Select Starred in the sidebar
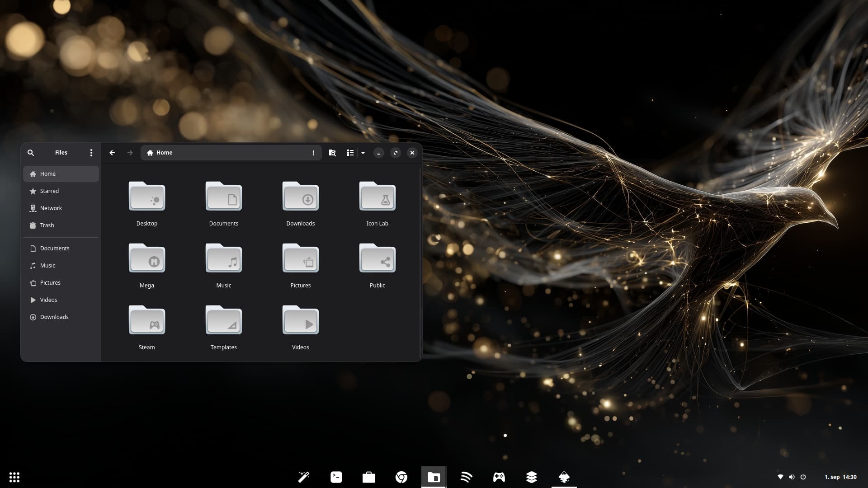The height and width of the screenshot is (488, 868). point(49,191)
